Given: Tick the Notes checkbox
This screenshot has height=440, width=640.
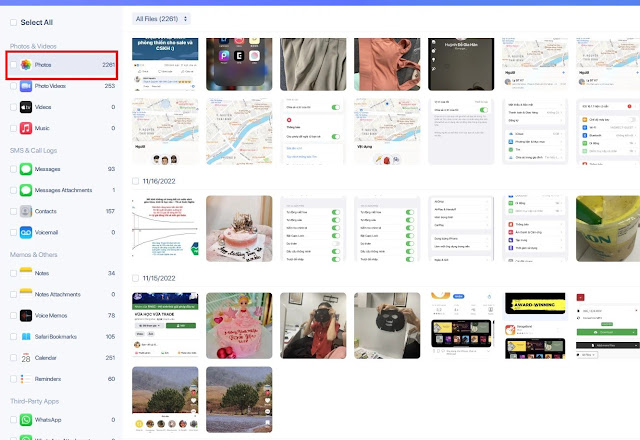Looking at the screenshot, I should pyautogui.click(x=13, y=273).
